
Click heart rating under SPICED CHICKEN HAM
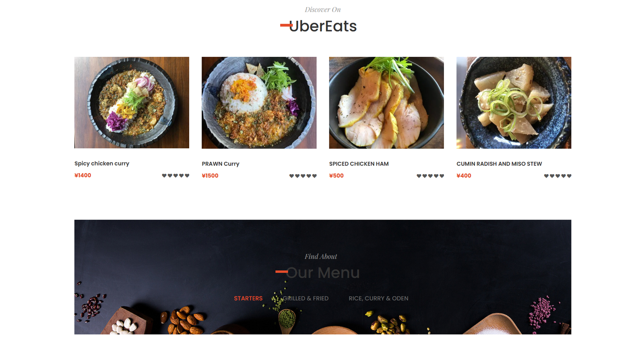pos(430,176)
